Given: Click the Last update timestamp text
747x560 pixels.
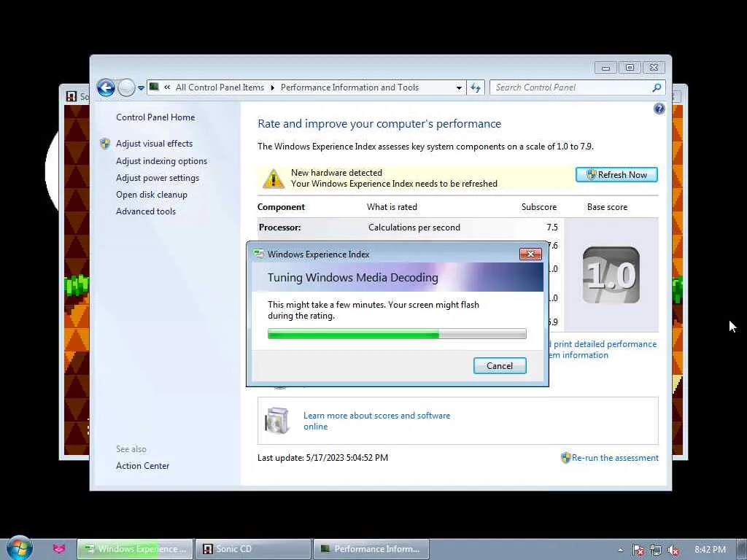Looking at the screenshot, I should (322, 458).
